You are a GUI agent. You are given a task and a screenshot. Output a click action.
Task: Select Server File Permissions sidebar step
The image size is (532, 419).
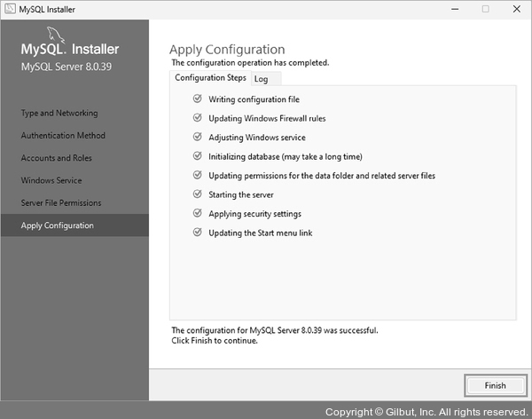[61, 203]
